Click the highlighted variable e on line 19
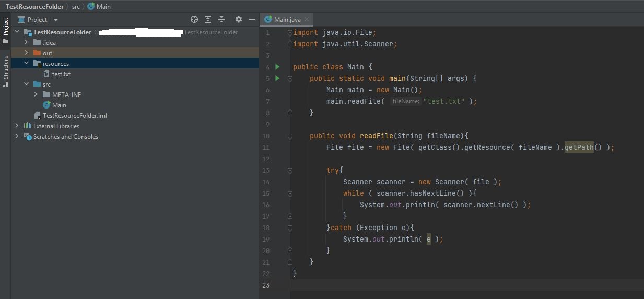The image size is (644, 299). coord(429,239)
